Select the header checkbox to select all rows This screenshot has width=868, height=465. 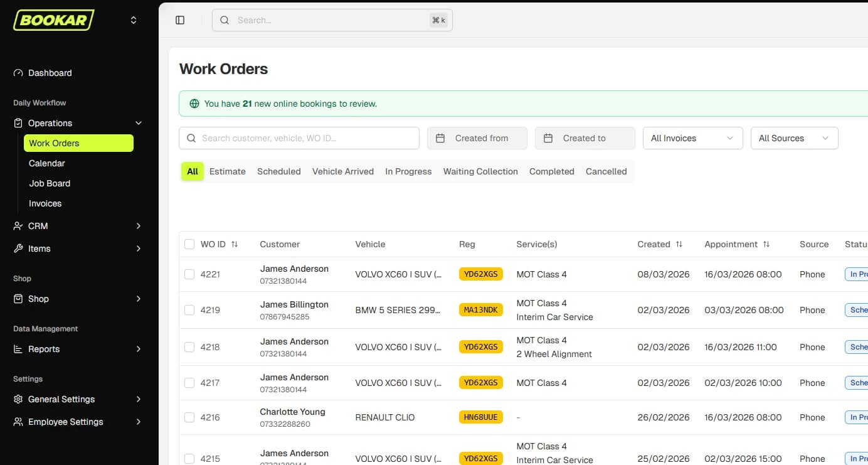[x=189, y=244]
